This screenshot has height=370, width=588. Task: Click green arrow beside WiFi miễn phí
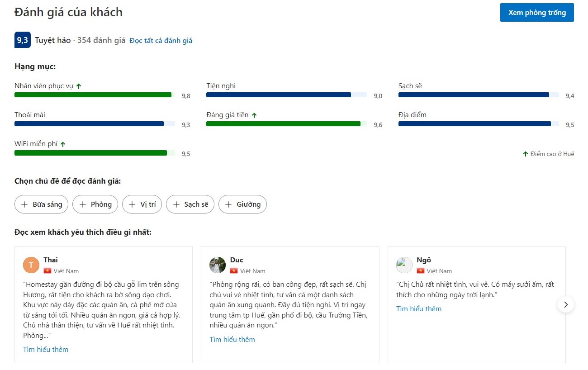point(63,144)
